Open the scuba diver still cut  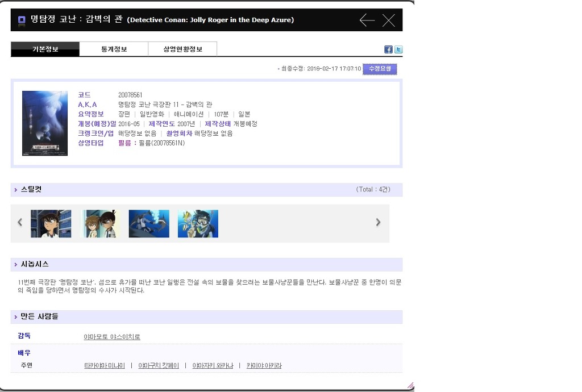[198, 223]
